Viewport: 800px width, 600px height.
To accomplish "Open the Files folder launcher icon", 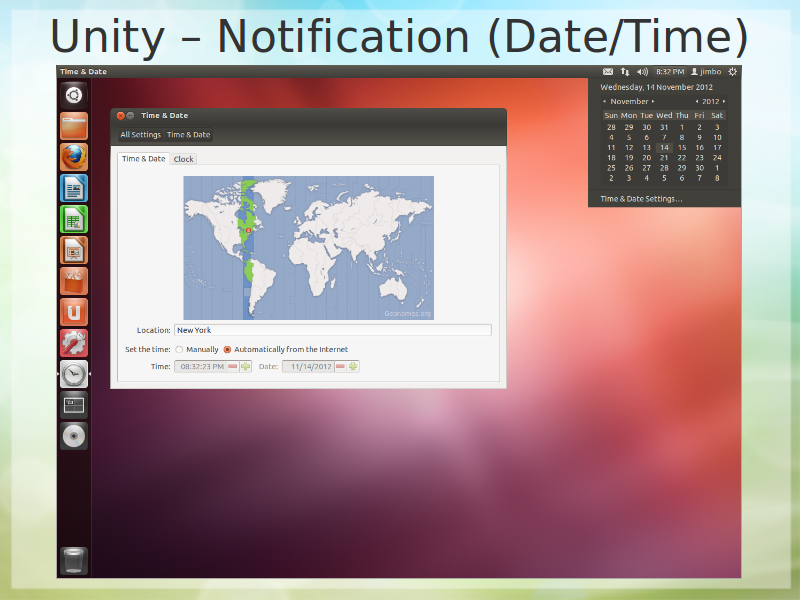I will tap(74, 126).
